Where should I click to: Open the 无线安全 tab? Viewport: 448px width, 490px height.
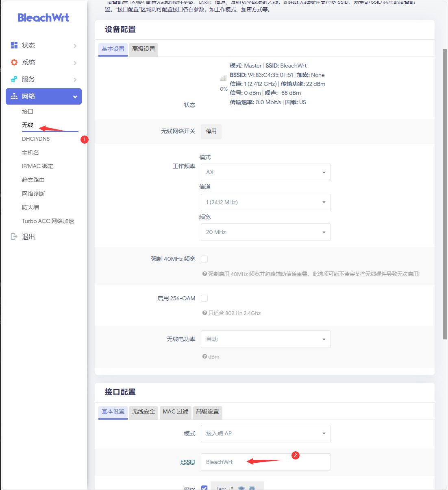point(144,411)
